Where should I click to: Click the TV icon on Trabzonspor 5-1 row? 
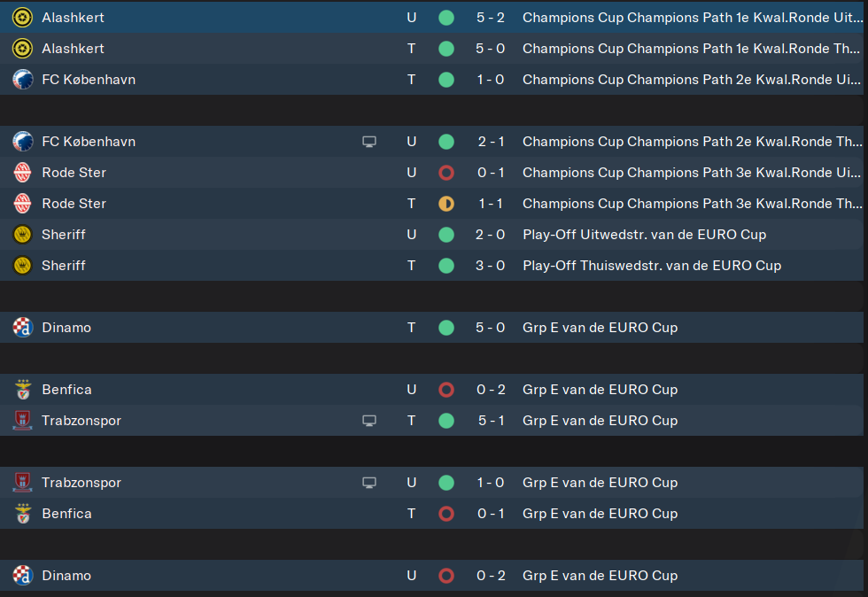(x=369, y=421)
